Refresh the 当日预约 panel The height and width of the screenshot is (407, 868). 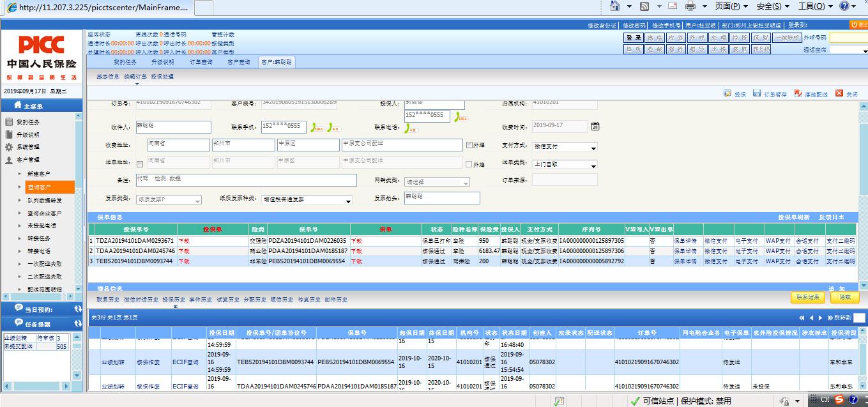click(78, 309)
